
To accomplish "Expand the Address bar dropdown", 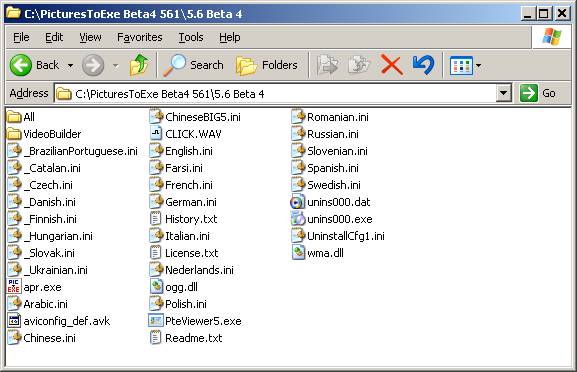I will 503,93.
